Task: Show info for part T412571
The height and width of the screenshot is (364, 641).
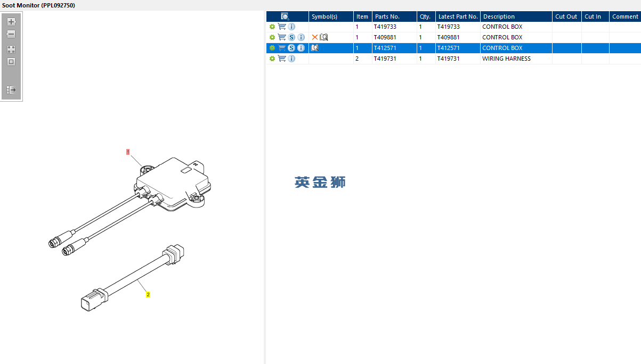Action: (301, 48)
